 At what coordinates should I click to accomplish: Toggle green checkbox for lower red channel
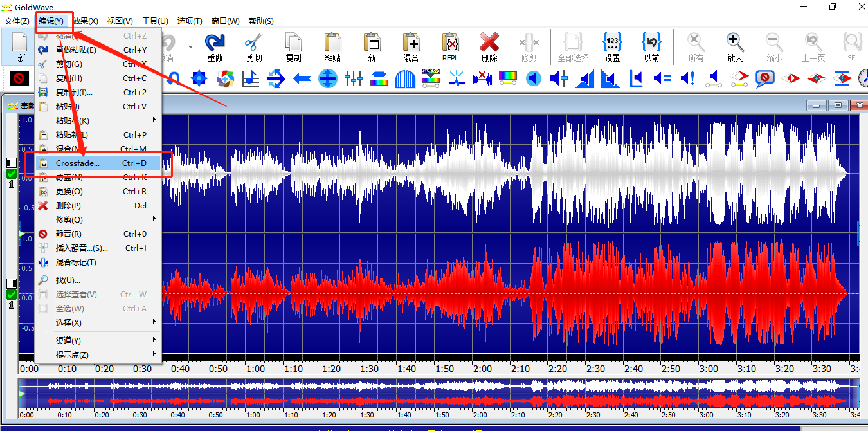click(12, 295)
